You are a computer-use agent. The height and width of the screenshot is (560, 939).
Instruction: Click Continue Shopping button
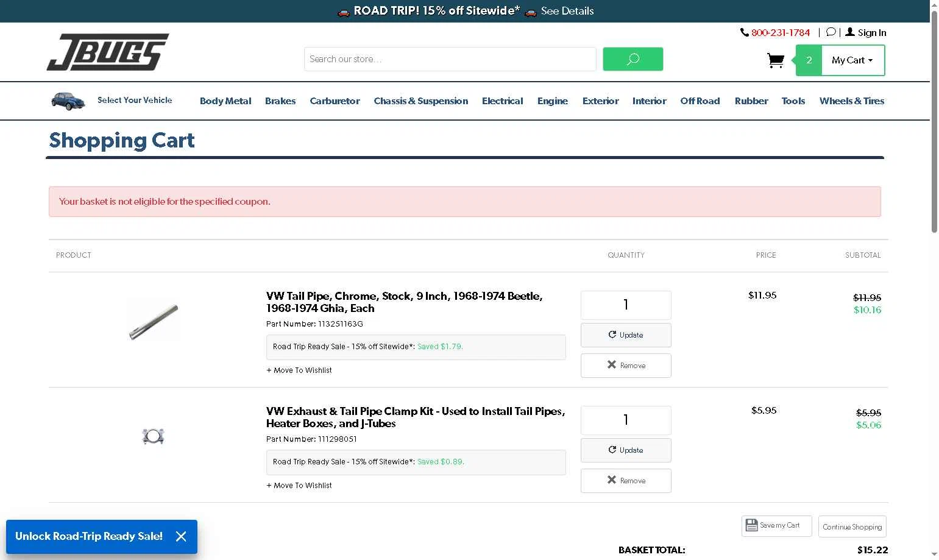click(x=852, y=526)
